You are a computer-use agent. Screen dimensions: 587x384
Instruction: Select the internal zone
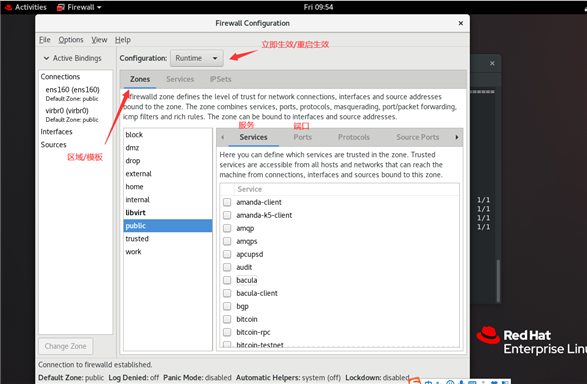[168, 199]
